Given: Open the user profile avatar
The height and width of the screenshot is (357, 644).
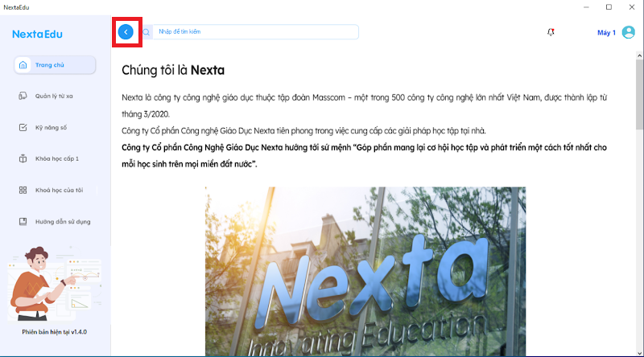Looking at the screenshot, I should (x=629, y=32).
